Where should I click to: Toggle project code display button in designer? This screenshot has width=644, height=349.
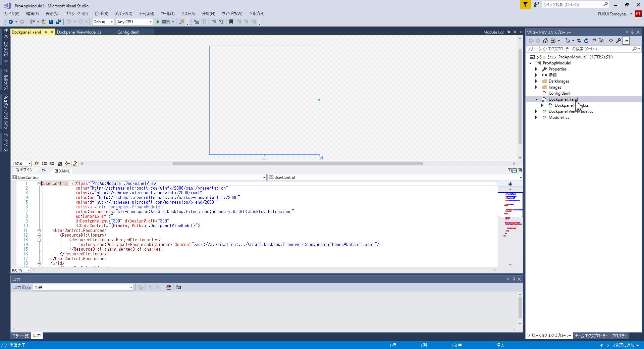pos(75,164)
